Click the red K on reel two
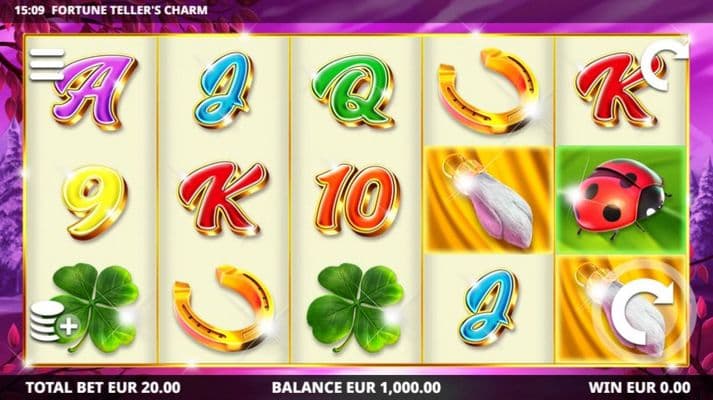This screenshot has height=400, width=713. (x=223, y=198)
